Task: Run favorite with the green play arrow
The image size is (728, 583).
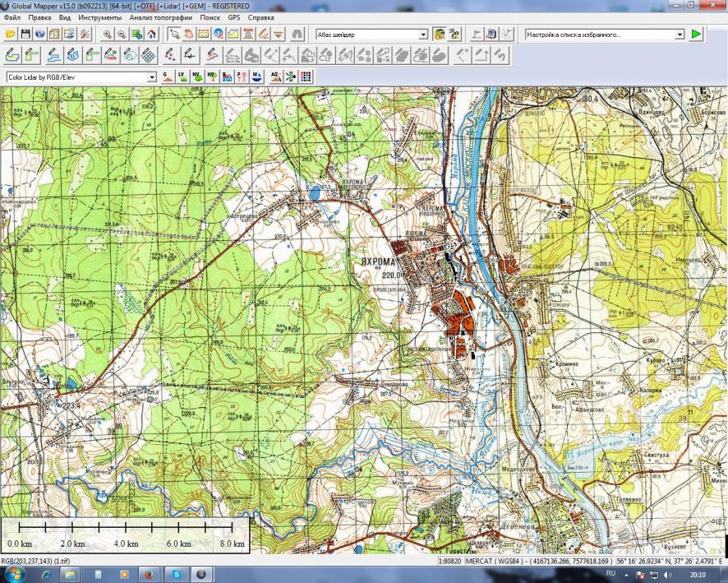Action: 697,35
